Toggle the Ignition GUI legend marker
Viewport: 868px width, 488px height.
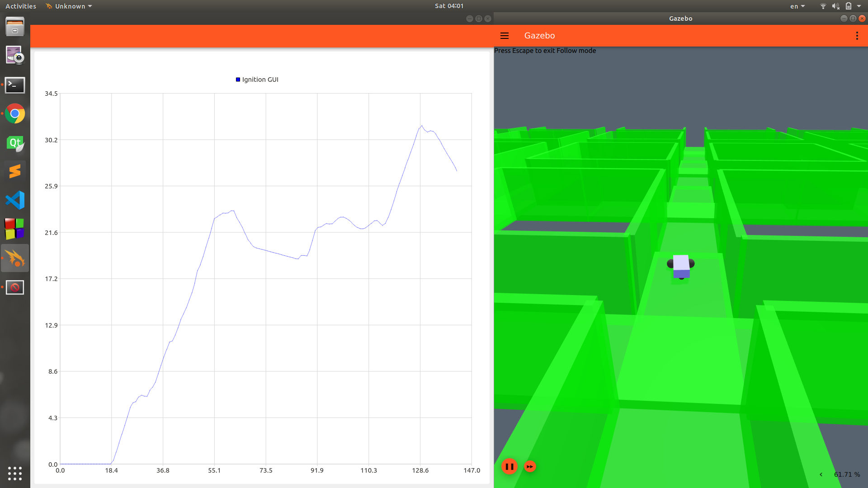(238, 80)
